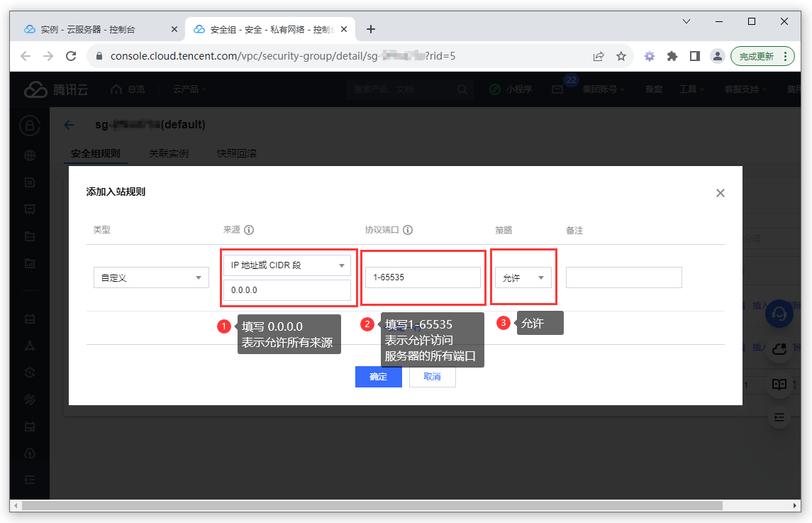Click the search magnifier in the top bar

tap(462, 89)
